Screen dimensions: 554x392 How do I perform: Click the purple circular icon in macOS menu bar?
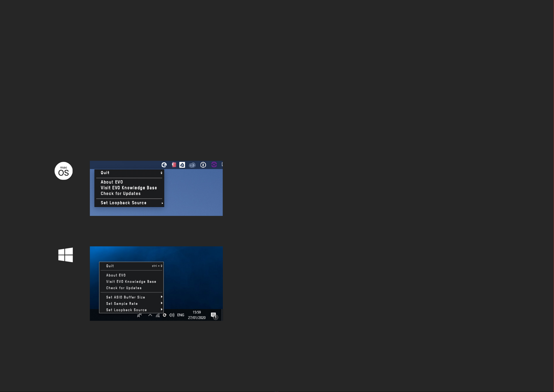[214, 165]
